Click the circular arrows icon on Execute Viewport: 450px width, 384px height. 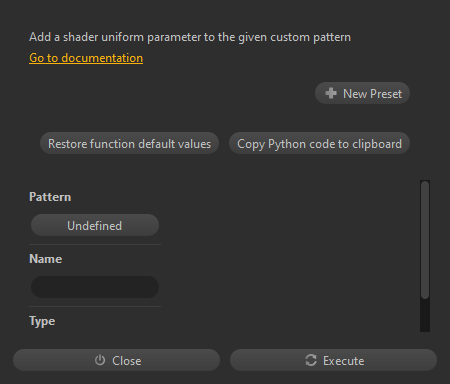point(311,360)
